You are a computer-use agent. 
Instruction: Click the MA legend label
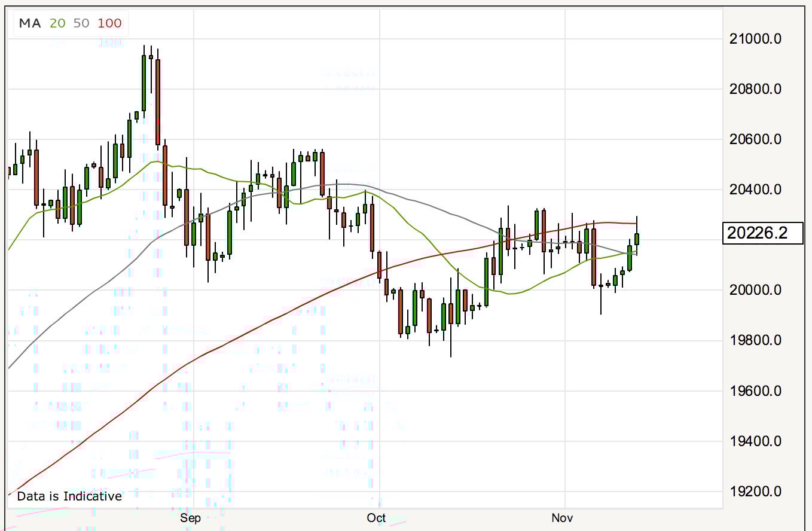30,23
